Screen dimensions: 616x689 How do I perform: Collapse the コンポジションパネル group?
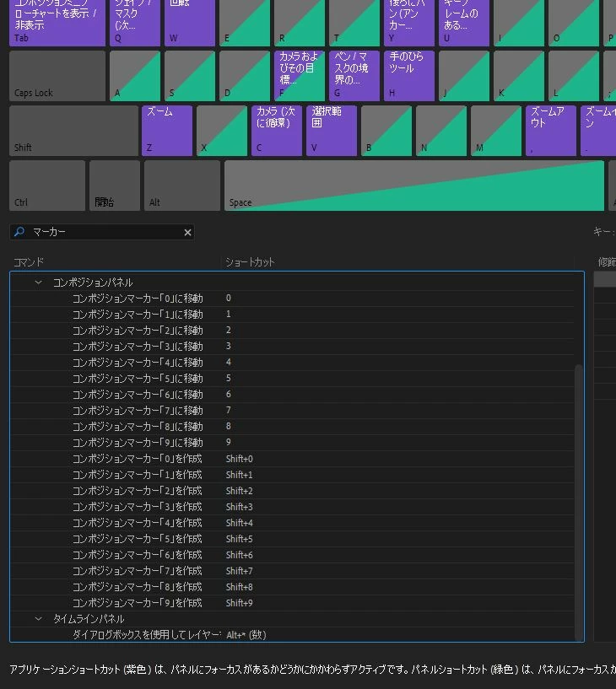pyautogui.click(x=39, y=283)
